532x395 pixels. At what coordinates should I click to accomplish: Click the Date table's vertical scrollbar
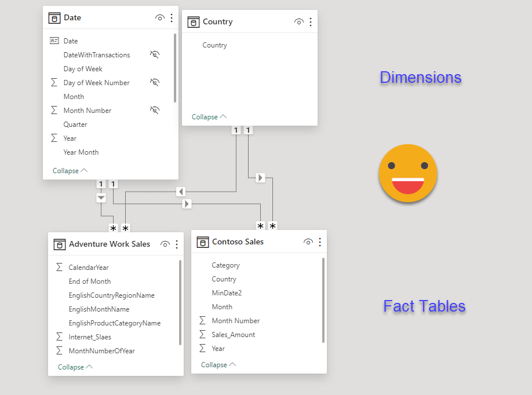(x=175, y=68)
